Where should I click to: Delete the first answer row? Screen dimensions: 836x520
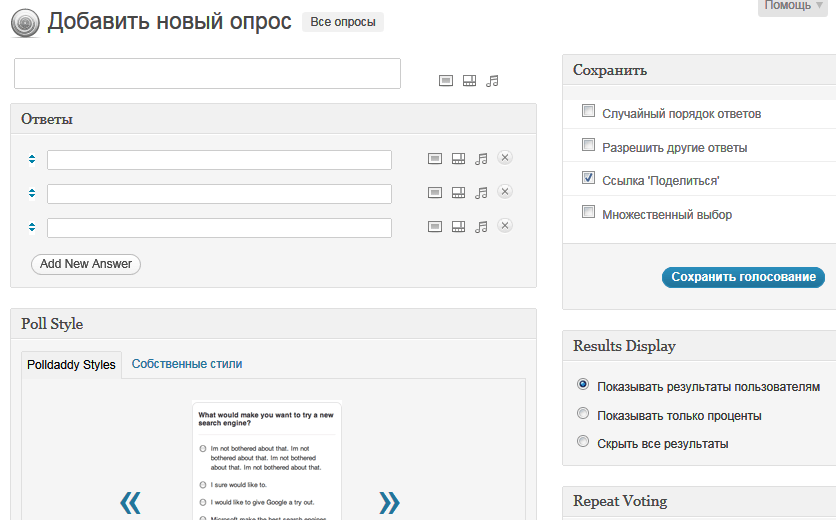coord(505,158)
